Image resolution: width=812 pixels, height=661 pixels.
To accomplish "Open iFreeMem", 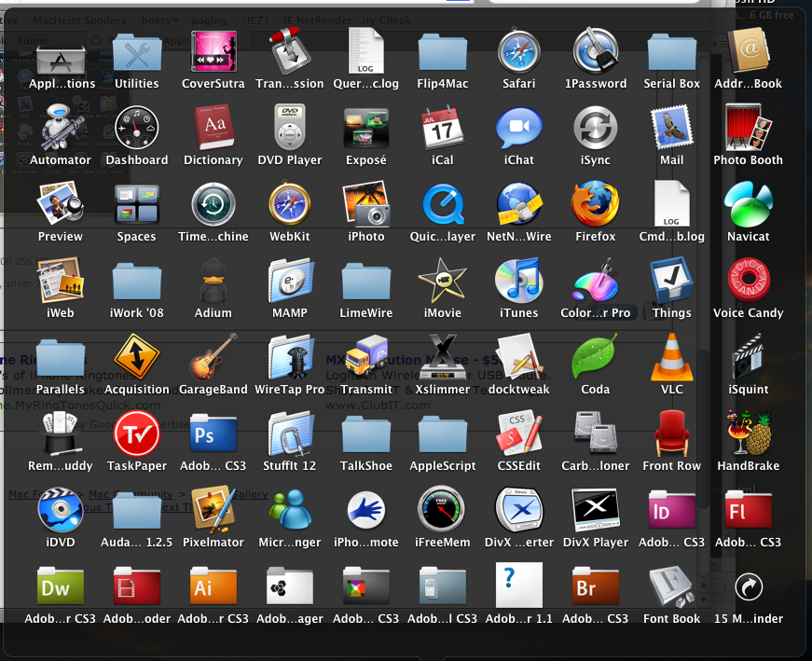I will [x=442, y=509].
